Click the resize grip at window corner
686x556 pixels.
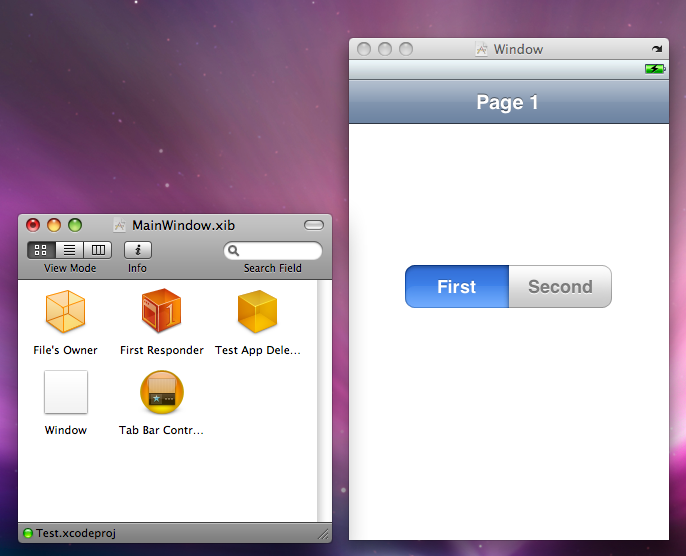323,534
